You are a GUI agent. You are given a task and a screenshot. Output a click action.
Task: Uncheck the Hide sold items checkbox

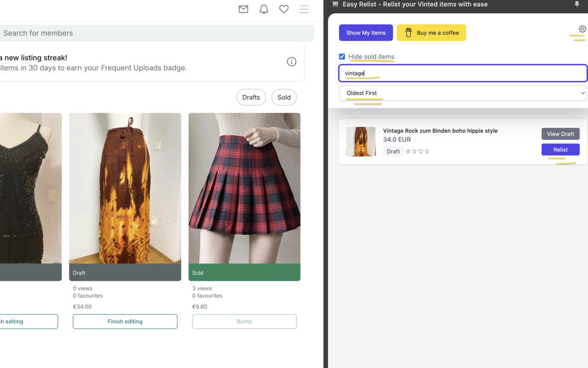(x=342, y=56)
